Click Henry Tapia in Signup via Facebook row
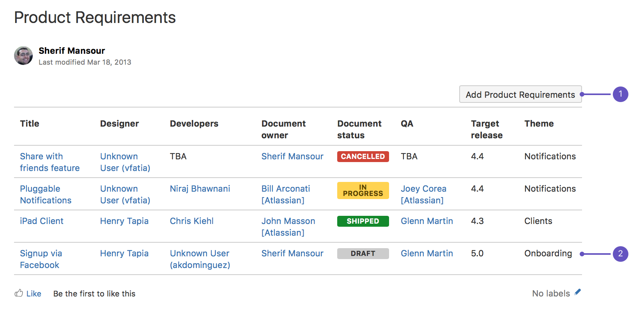This screenshot has width=644, height=321. [x=124, y=254]
